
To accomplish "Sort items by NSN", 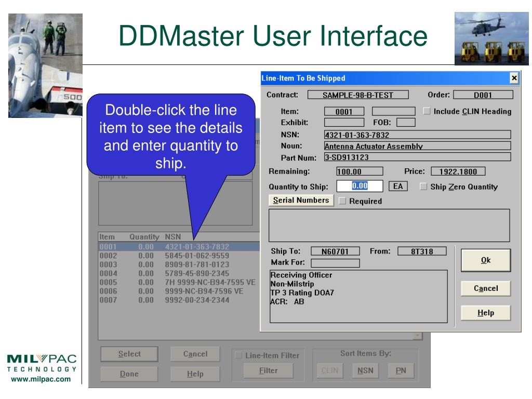I will [365, 370].
